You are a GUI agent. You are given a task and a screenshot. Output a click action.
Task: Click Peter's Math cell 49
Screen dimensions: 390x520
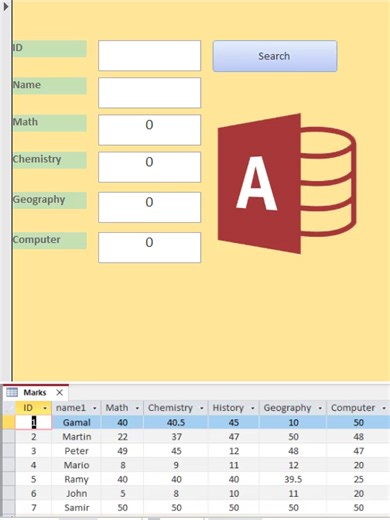coord(122,451)
